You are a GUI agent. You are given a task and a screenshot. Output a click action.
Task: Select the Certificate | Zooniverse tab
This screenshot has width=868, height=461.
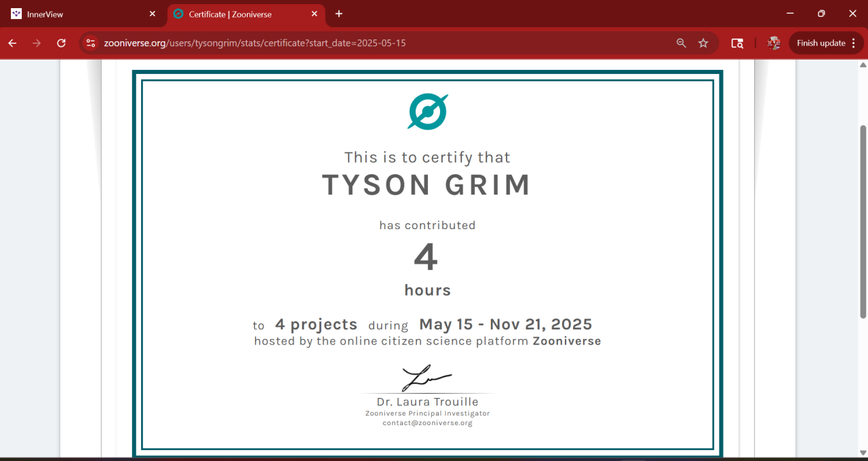(247, 14)
